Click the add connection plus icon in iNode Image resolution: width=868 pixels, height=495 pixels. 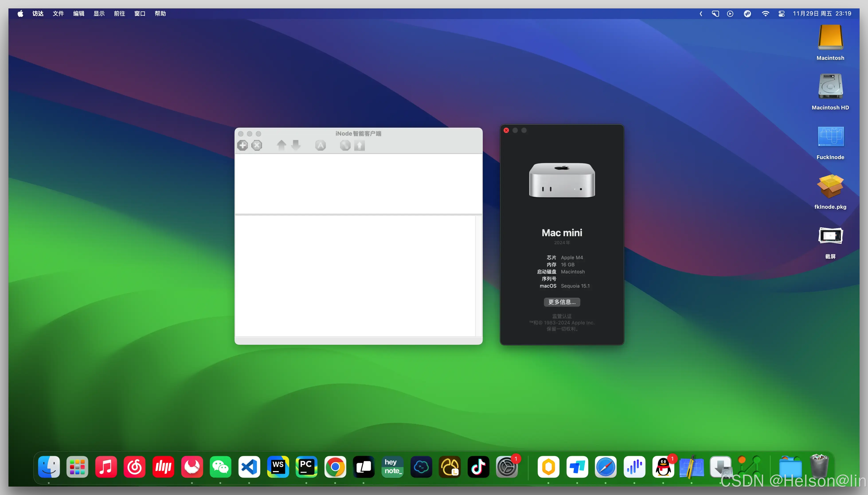coord(242,146)
